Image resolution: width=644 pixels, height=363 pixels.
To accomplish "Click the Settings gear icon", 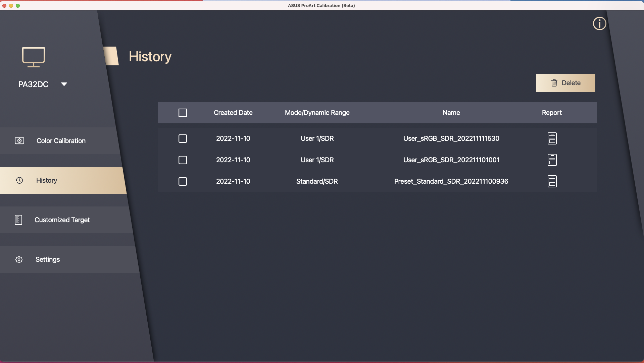I will point(19,259).
